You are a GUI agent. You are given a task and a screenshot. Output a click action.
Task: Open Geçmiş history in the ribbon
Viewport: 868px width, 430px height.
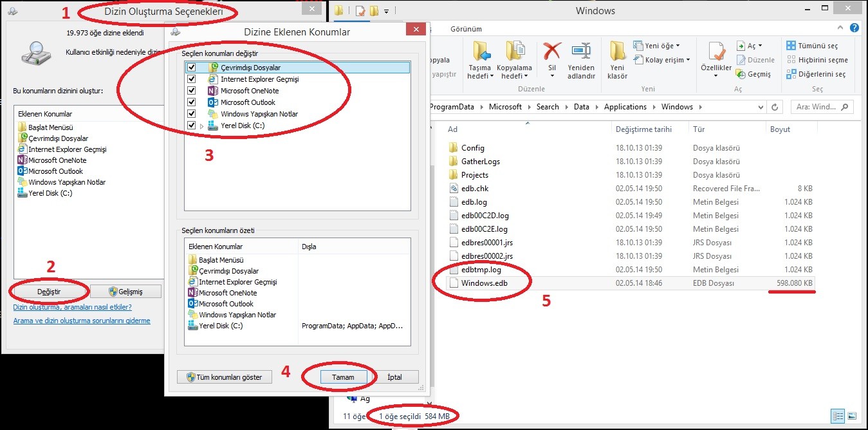(x=754, y=74)
